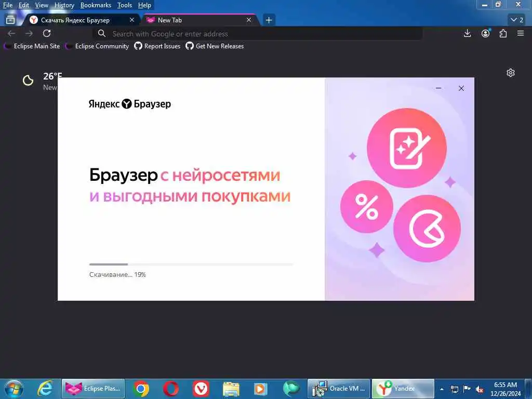
Task: Minimize the Yandex installer window
Action: [x=438, y=88]
